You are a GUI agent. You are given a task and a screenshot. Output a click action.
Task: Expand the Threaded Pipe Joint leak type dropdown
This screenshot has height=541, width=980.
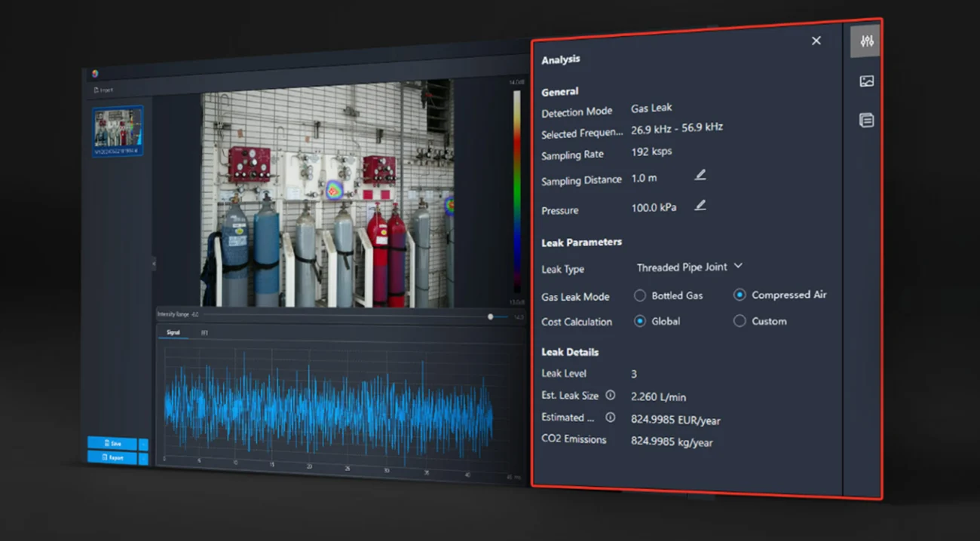738,266
